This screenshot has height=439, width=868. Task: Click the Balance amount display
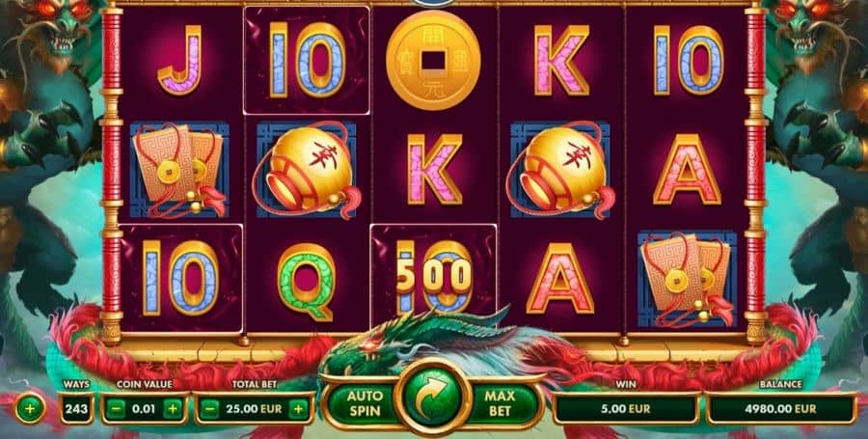coord(780,409)
